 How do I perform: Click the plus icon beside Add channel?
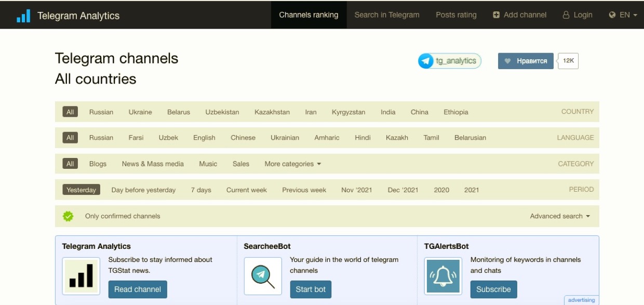tap(497, 15)
